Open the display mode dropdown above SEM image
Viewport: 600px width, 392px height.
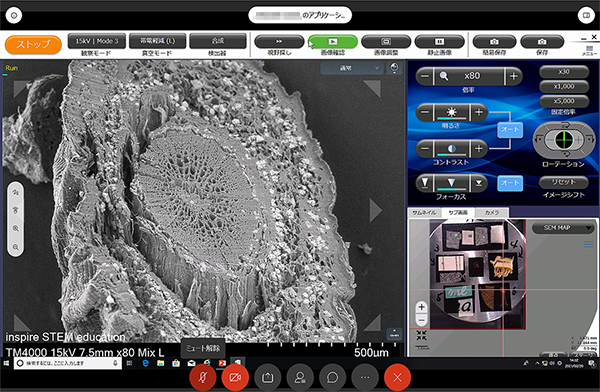tap(352, 68)
